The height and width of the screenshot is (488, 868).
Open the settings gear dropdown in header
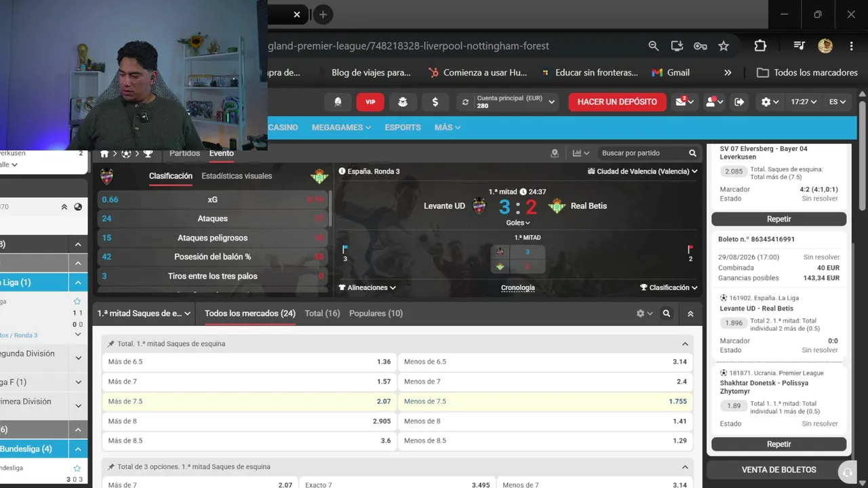click(x=770, y=102)
